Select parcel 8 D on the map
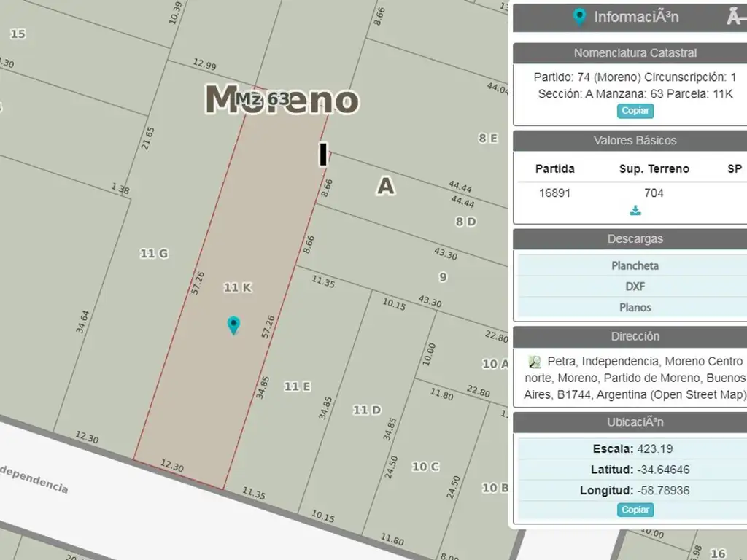This screenshot has height=560, width=747. click(x=465, y=221)
